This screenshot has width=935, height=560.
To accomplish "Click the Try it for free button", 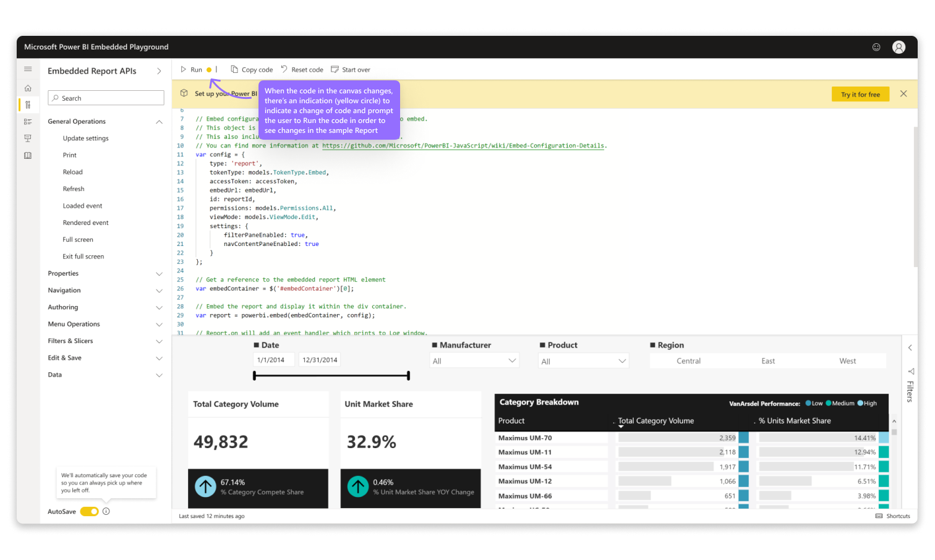I will pyautogui.click(x=860, y=94).
